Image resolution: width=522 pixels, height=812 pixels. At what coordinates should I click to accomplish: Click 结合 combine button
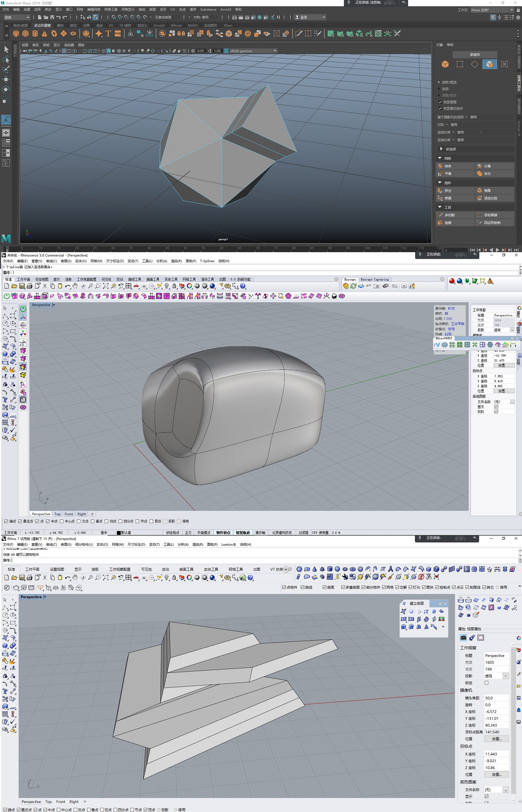(455, 166)
